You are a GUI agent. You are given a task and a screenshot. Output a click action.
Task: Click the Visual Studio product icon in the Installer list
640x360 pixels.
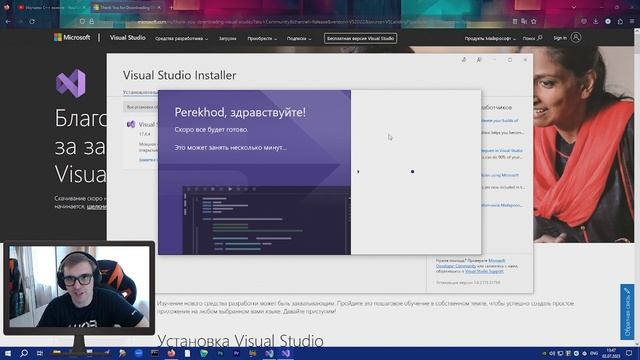pos(131,124)
